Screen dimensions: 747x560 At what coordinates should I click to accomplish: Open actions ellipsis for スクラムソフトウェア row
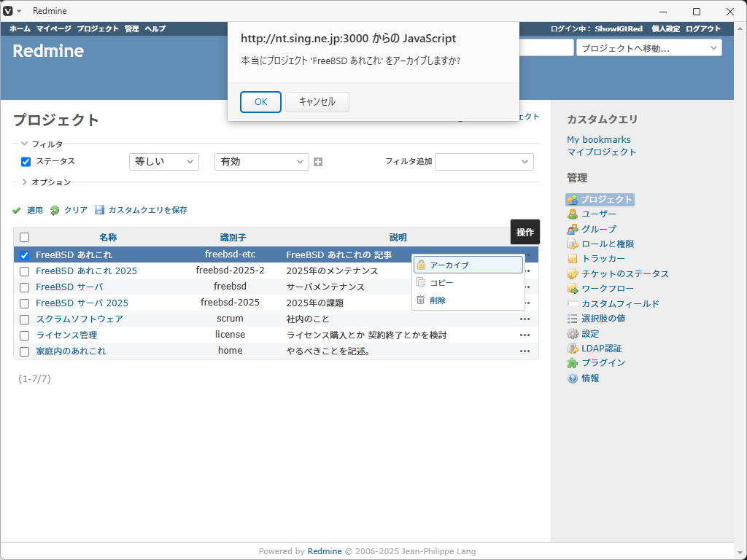525,319
